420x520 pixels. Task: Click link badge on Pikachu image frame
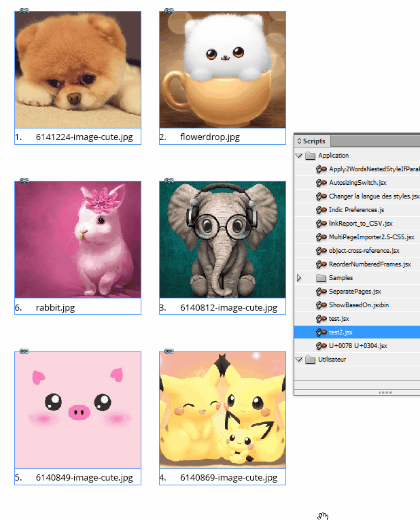(169, 351)
